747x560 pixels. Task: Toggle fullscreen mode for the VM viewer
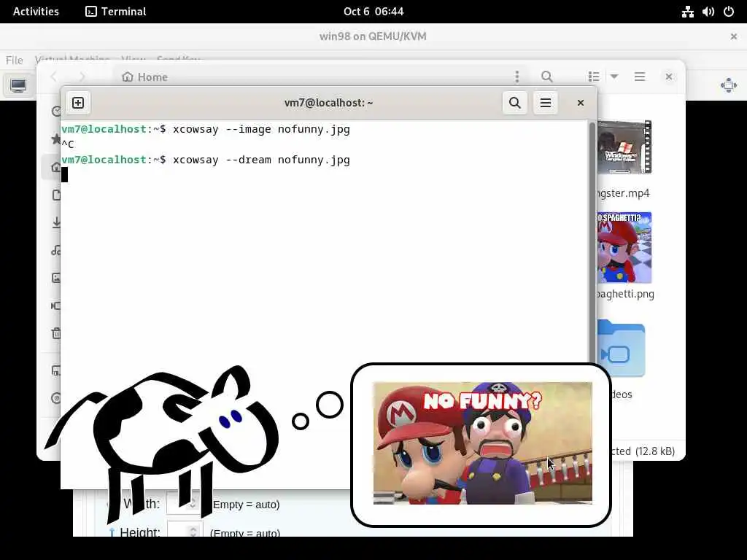tap(729, 86)
